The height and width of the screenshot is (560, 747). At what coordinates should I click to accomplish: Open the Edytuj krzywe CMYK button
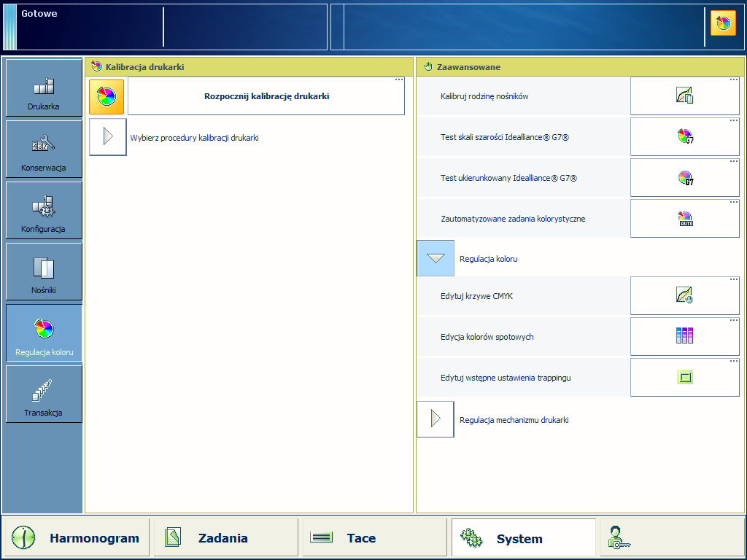tap(684, 296)
